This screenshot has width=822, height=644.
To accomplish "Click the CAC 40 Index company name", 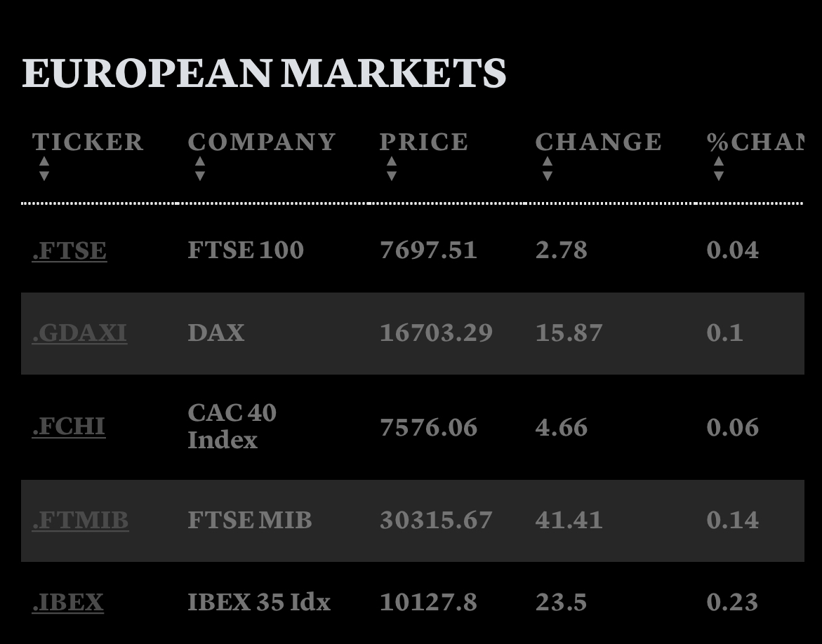I will point(232,427).
